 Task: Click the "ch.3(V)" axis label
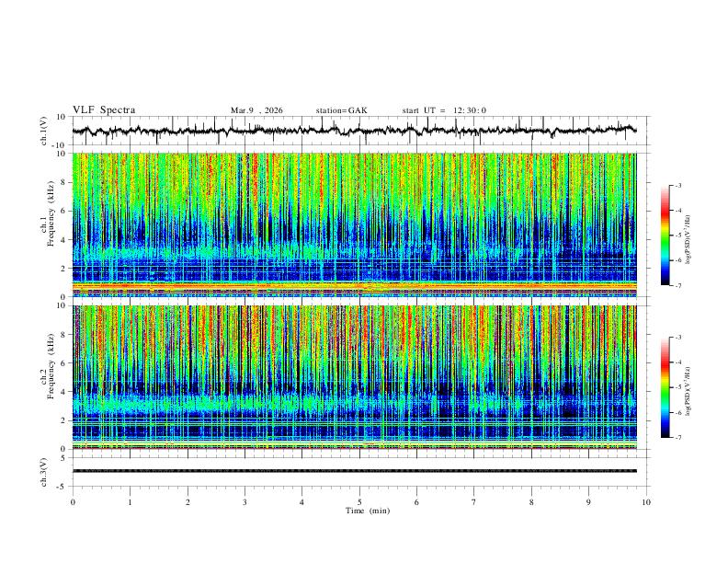(x=44, y=472)
